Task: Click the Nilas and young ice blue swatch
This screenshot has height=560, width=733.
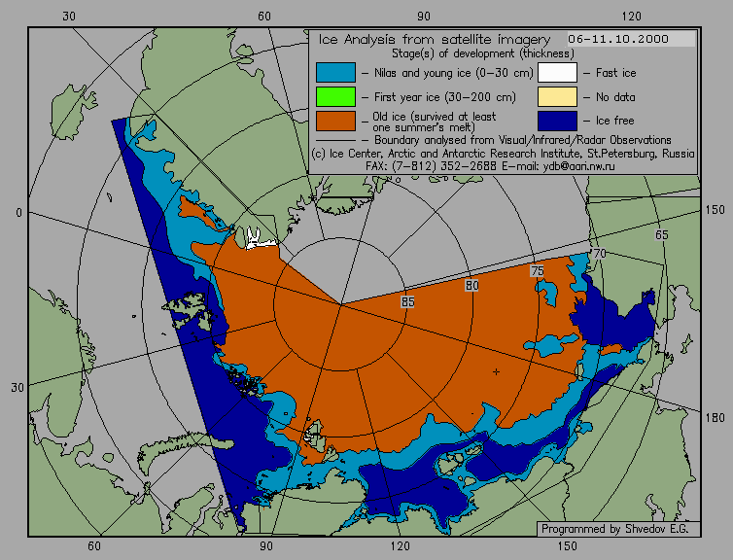Action: coord(335,73)
